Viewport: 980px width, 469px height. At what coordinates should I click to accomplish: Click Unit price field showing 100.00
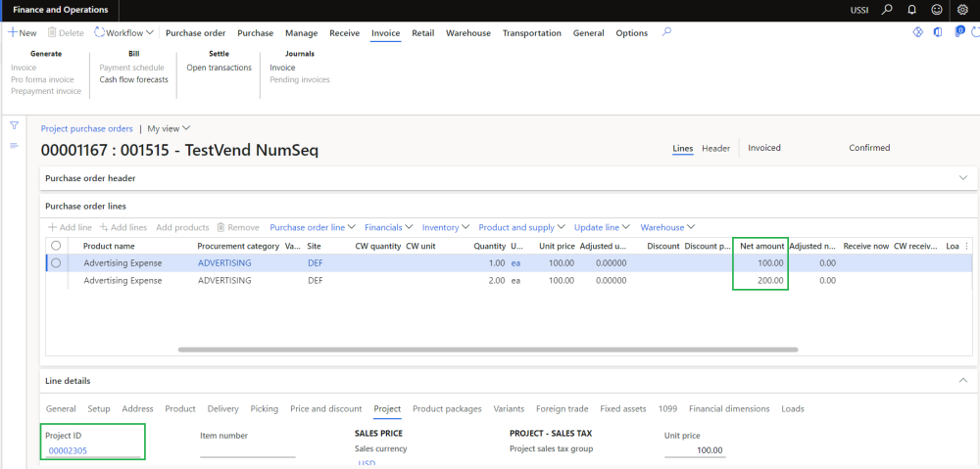pos(695,451)
